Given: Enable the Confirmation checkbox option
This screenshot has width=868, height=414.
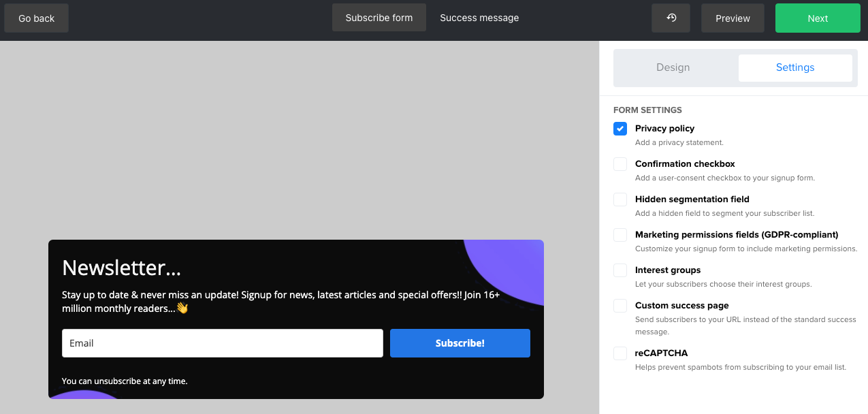Looking at the screenshot, I should tap(620, 164).
